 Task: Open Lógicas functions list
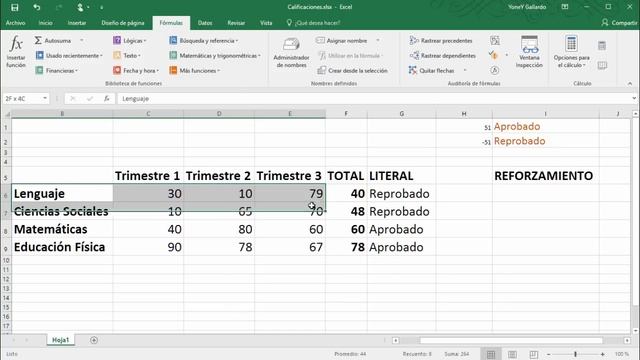(129, 40)
